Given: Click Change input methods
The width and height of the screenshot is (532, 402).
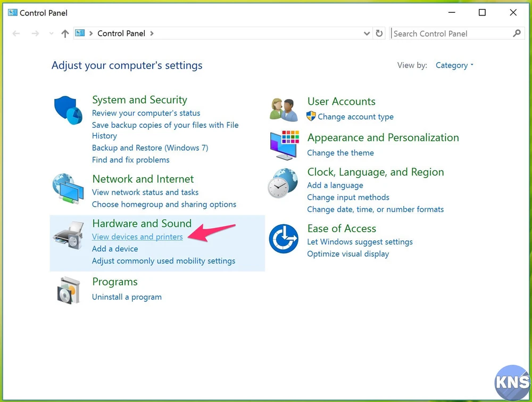Looking at the screenshot, I should (x=348, y=197).
